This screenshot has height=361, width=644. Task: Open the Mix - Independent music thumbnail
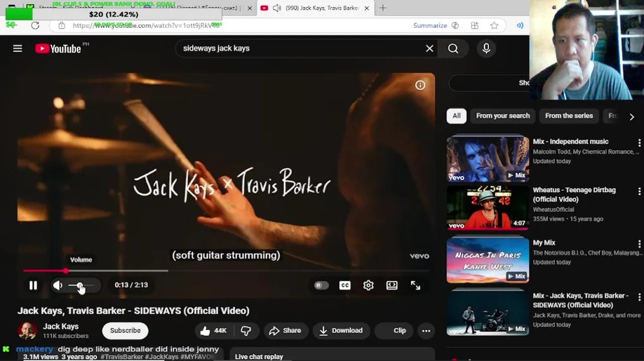[x=488, y=158]
